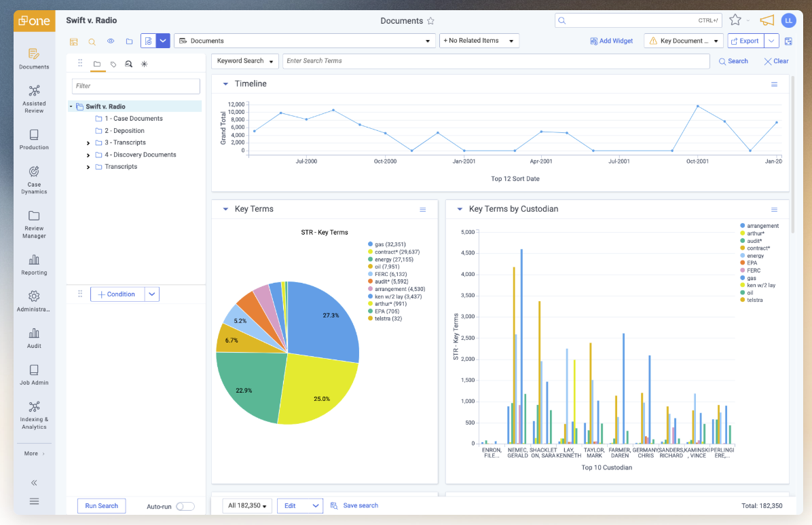Toggle the Auto-run switch
The width and height of the screenshot is (812, 525).
[x=185, y=506]
